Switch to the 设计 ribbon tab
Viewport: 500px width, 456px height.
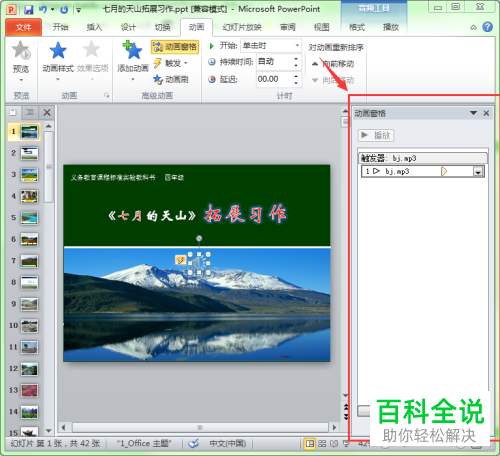(128, 27)
